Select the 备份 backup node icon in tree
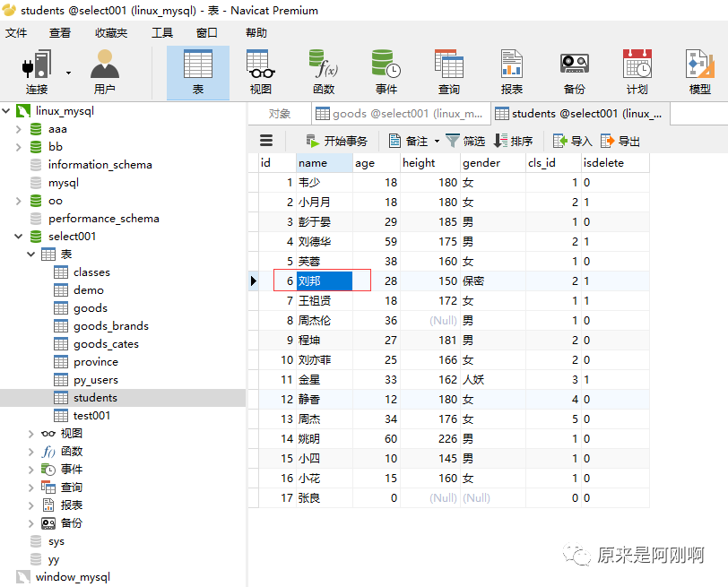This screenshot has width=728, height=587. [x=48, y=523]
